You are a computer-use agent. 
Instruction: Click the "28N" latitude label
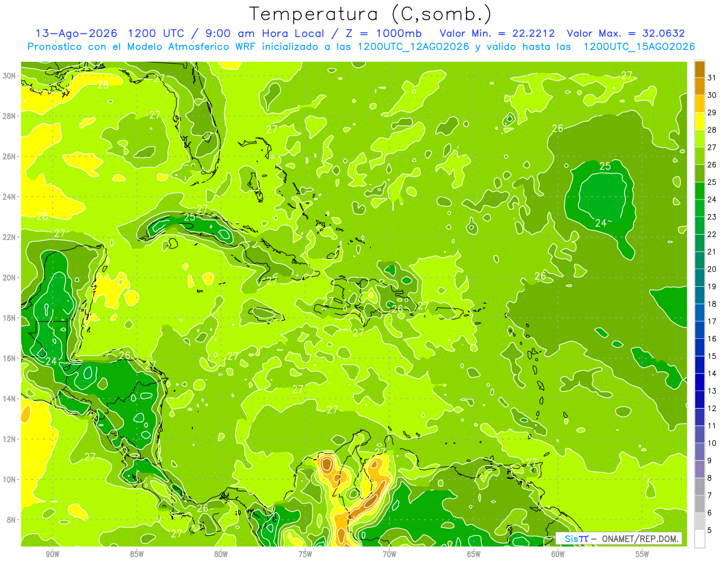point(9,116)
